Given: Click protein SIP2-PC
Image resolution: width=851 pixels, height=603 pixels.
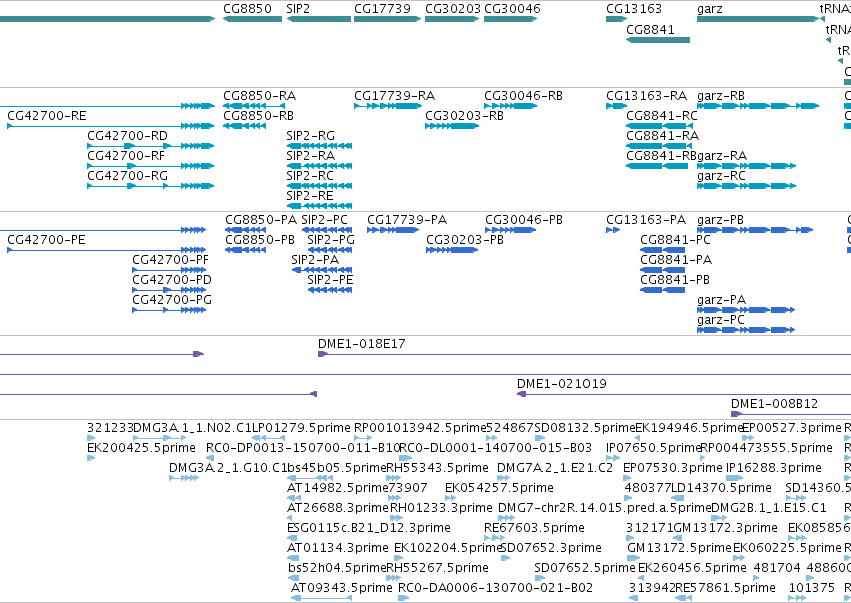Looking at the screenshot, I should [327, 230].
